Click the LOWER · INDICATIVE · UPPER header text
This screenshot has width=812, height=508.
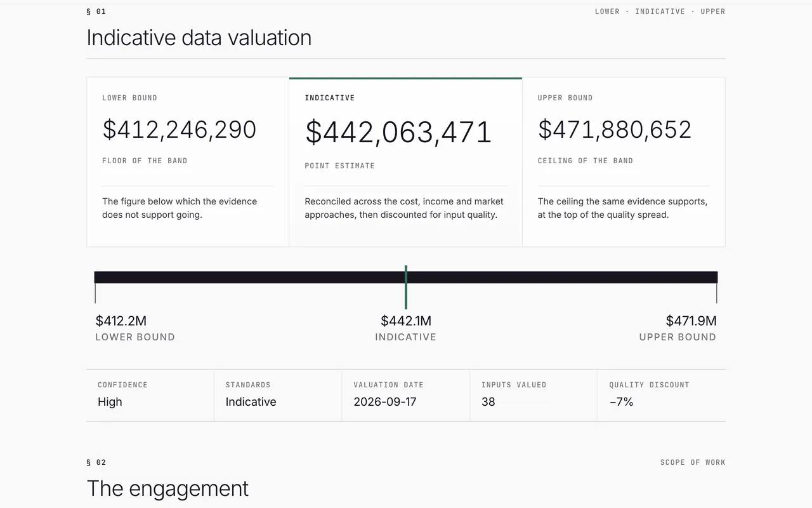pyautogui.click(x=660, y=11)
